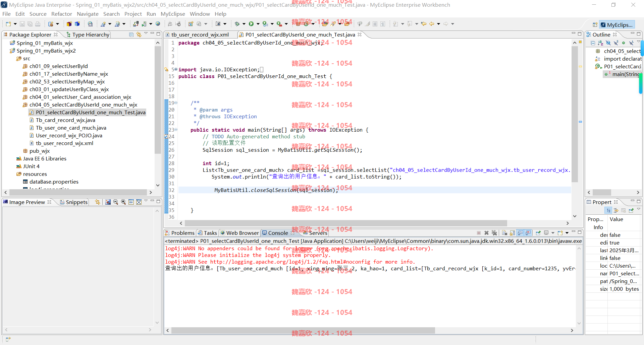The height and width of the screenshot is (345, 644).
Task: Open Problems view tab
Action: [x=180, y=233]
